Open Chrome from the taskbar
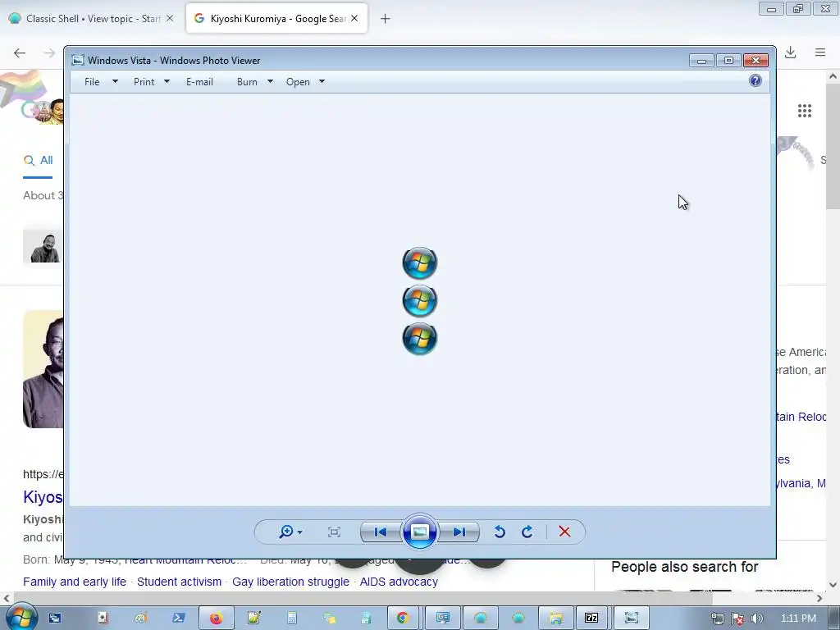Screen dimensions: 840x630 (x=402, y=619)
